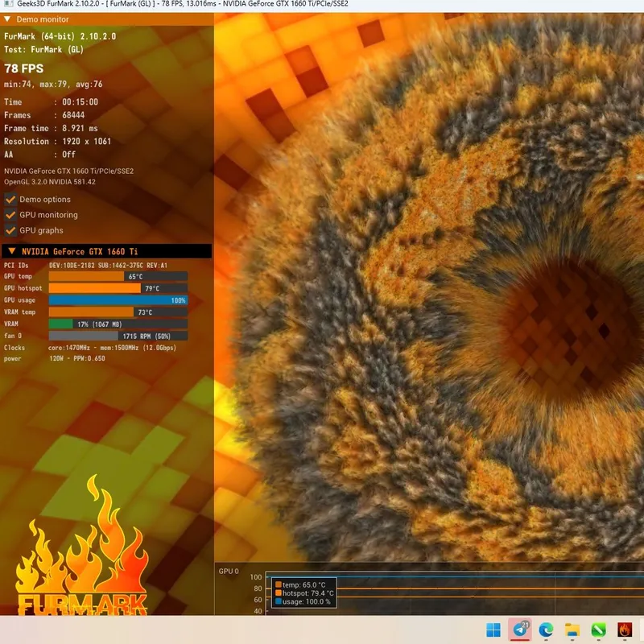This screenshot has height=644, width=644.
Task: Click the furry donut render viewport
Action: tap(429, 287)
